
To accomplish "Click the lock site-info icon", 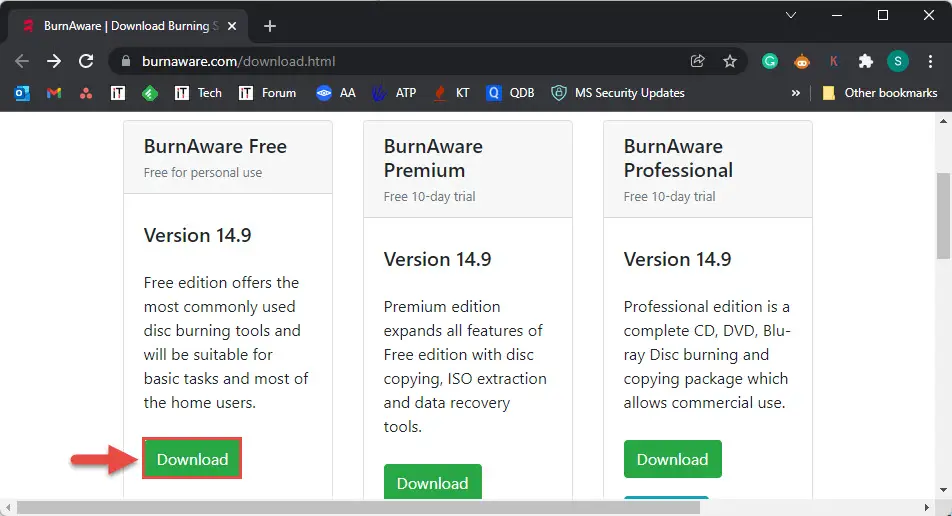I will pos(126,61).
